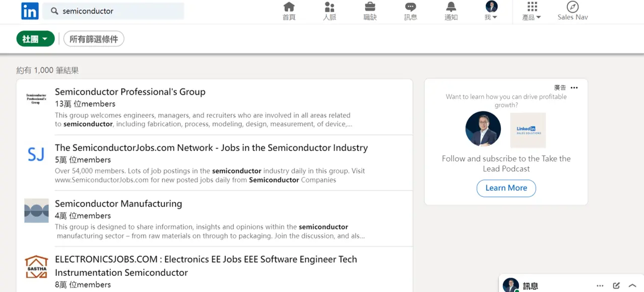Click '約有 1,000 筆結果' results count

[x=47, y=70]
